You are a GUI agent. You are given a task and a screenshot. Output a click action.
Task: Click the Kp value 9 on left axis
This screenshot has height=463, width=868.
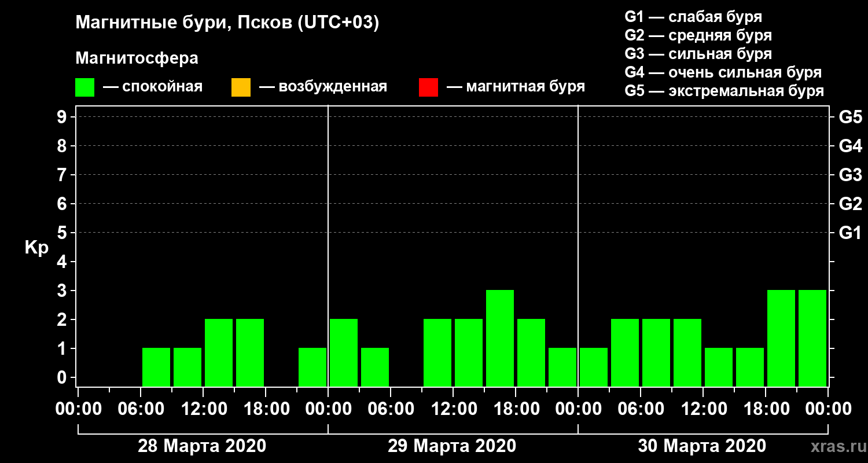pos(63,117)
